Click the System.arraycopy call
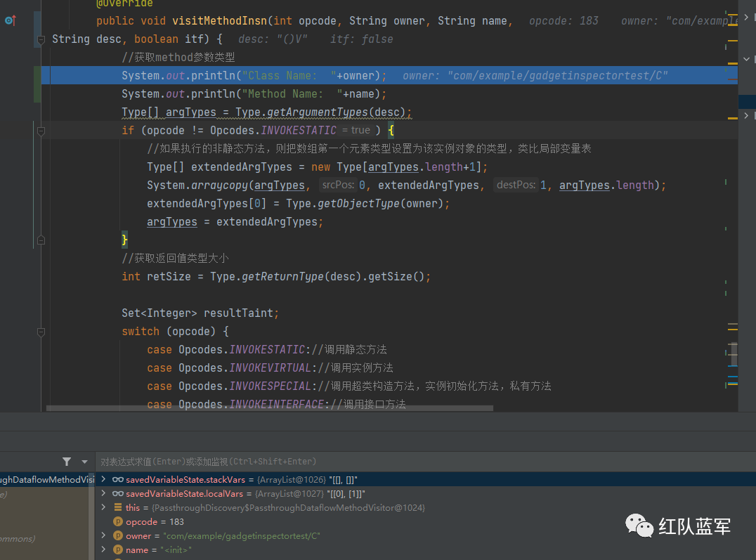This screenshot has height=560, width=756. (x=406, y=185)
